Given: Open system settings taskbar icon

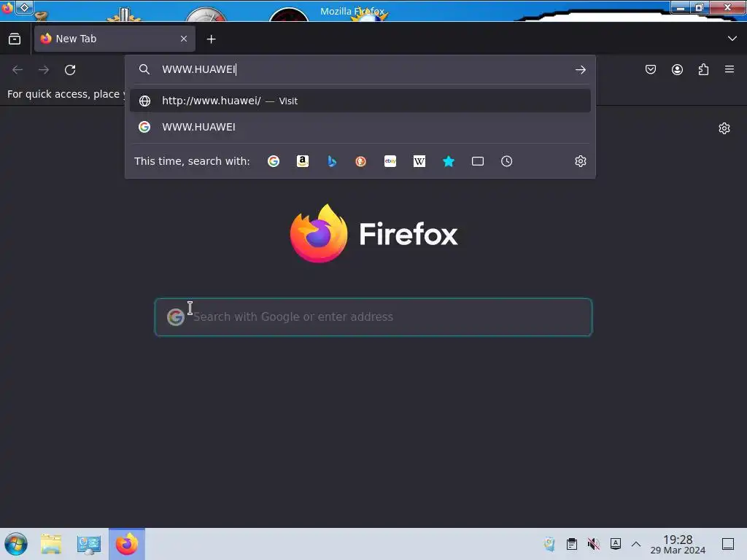Looking at the screenshot, I should (88, 544).
